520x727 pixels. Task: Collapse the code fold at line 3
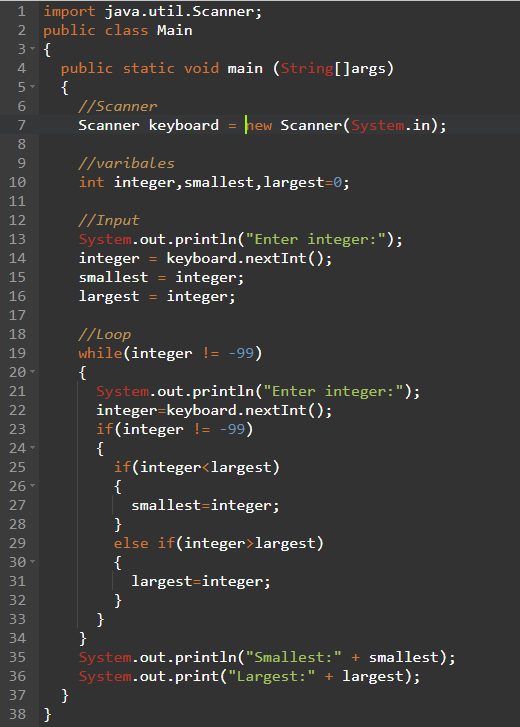[x=32, y=49]
